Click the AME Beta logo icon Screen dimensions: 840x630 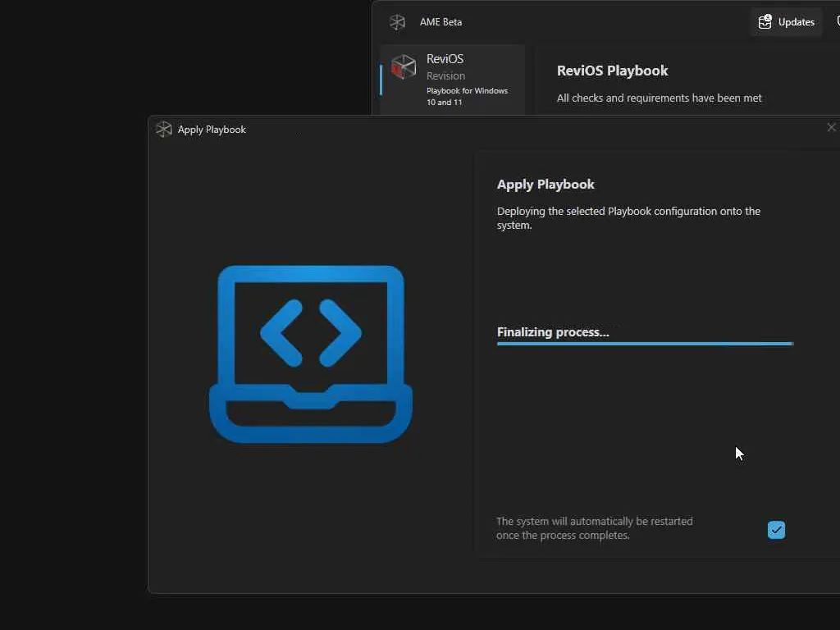pos(397,22)
